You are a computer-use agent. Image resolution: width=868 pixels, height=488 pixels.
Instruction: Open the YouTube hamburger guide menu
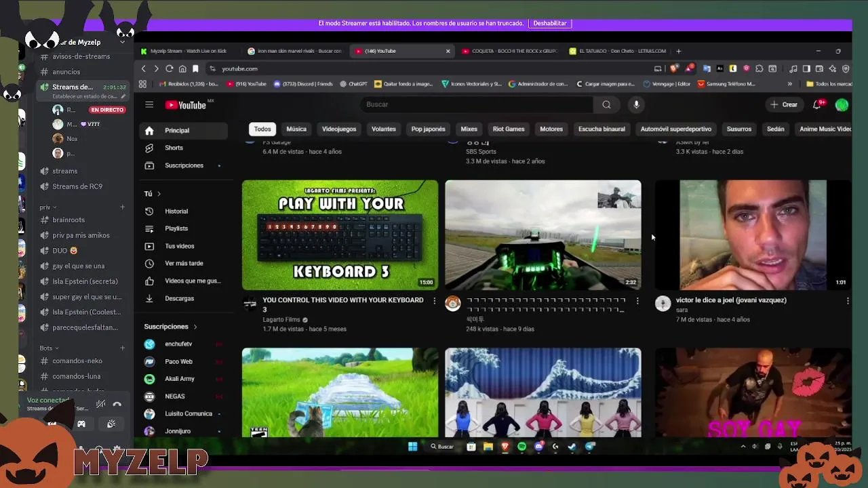pyautogui.click(x=149, y=104)
